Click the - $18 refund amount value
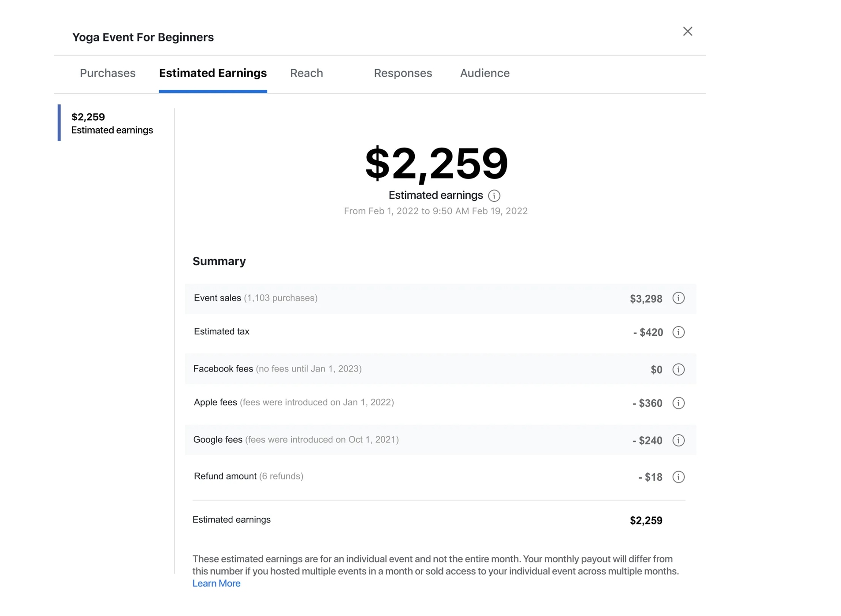 tap(650, 477)
